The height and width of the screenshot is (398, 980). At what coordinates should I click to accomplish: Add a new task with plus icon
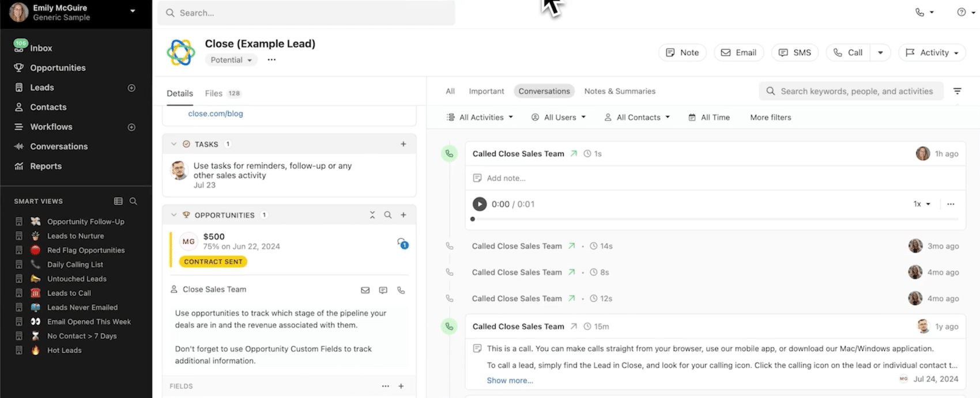click(404, 144)
